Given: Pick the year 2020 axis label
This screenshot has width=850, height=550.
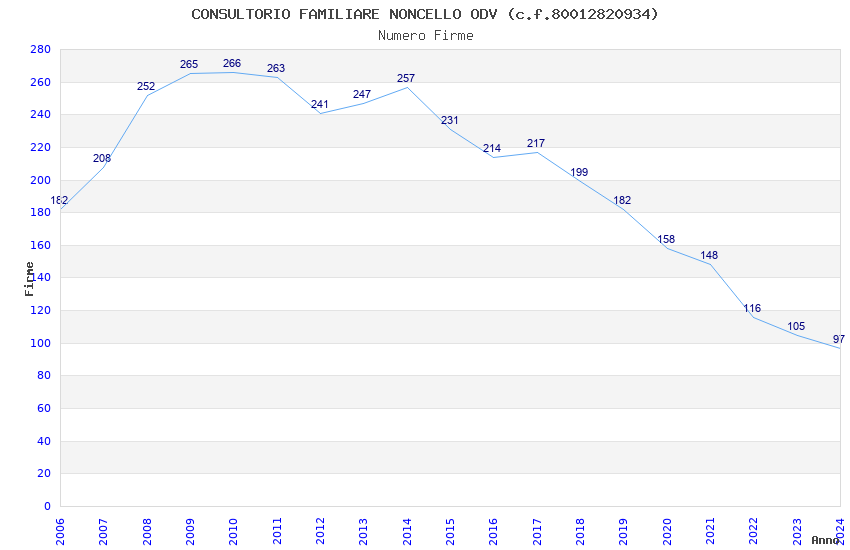Looking at the screenshot, I should coord(667,531).
